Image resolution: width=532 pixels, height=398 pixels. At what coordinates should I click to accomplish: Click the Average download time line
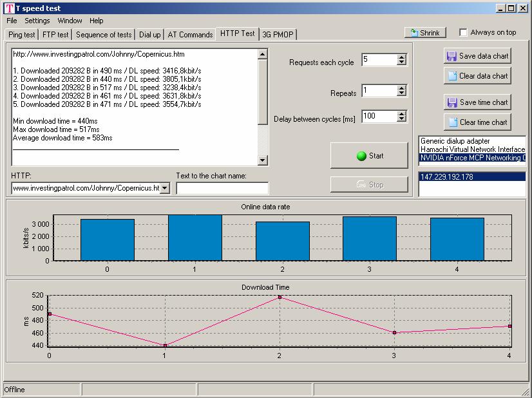[x=62, y=138]
